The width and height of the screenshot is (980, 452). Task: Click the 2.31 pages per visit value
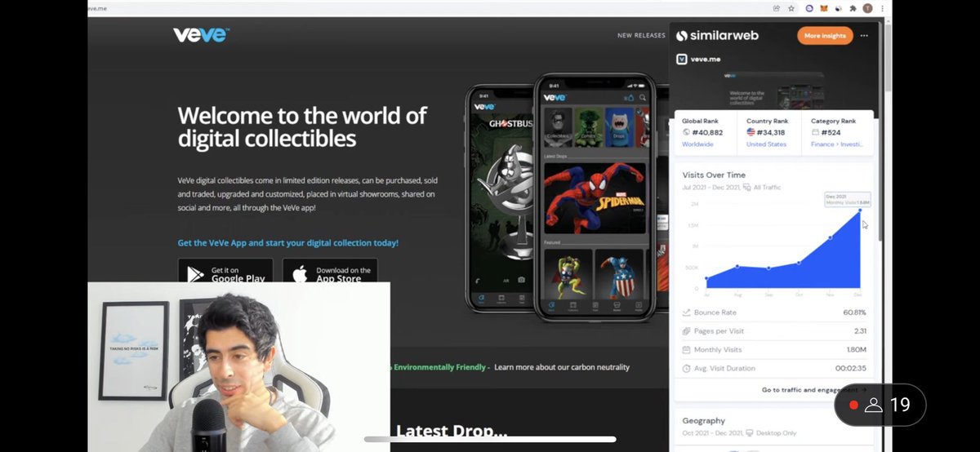861,331
